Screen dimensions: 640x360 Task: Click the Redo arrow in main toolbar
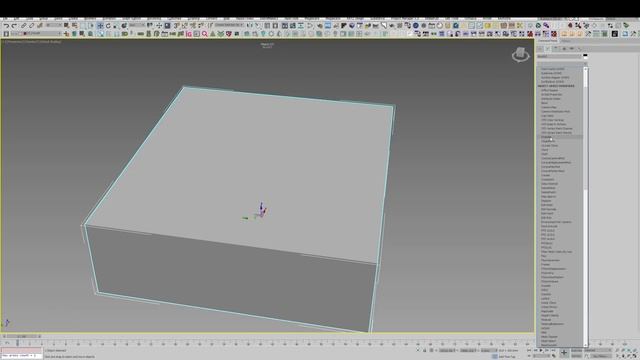tap(14, 26)
